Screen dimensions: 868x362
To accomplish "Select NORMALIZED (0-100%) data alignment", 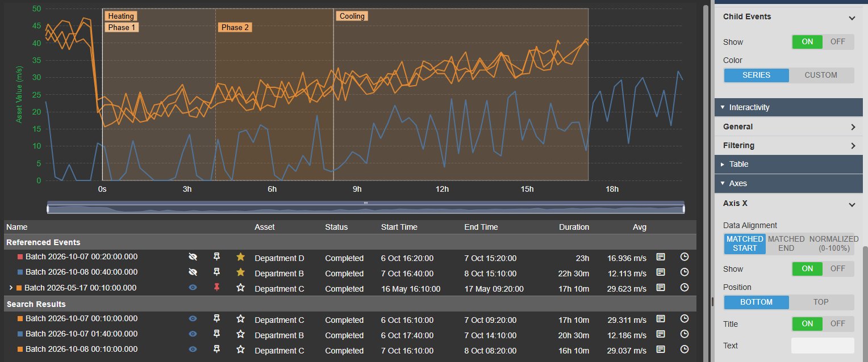I will pyautogui.click(x=834, y=244).
